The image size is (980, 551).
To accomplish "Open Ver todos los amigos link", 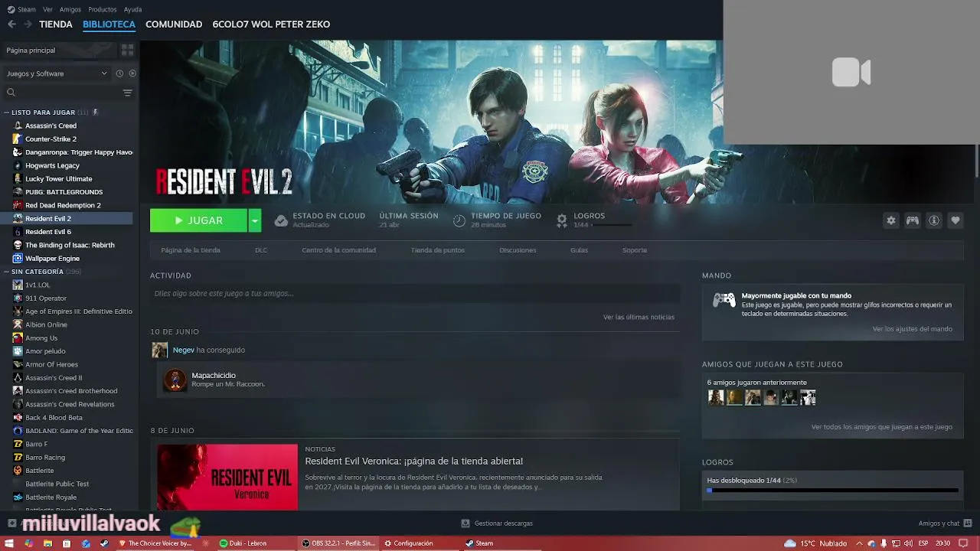I will pos(882,427).
